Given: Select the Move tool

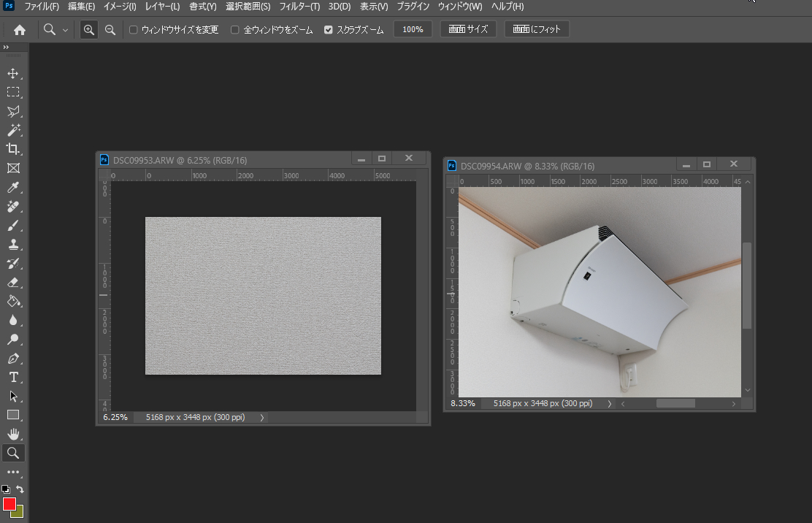Looking at the screenshot, I should [13, 74].
